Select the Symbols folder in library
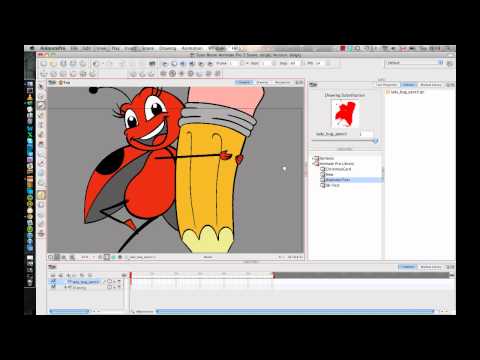 [x=327, y=158]
